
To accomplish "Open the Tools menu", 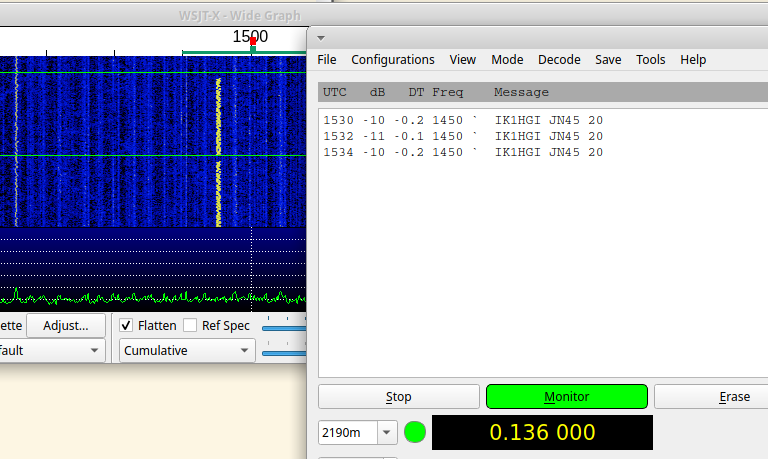I will coord(650,60).
